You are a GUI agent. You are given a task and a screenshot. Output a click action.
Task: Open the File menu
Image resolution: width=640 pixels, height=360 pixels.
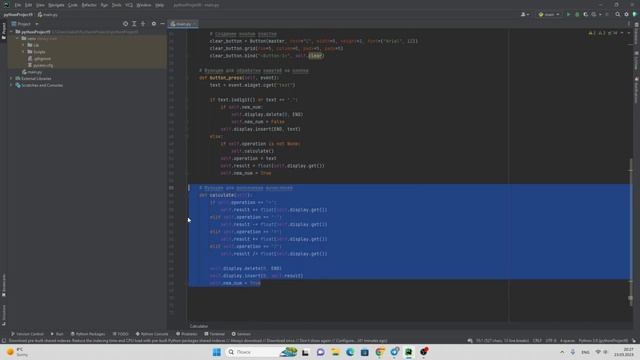coord(18,5)
